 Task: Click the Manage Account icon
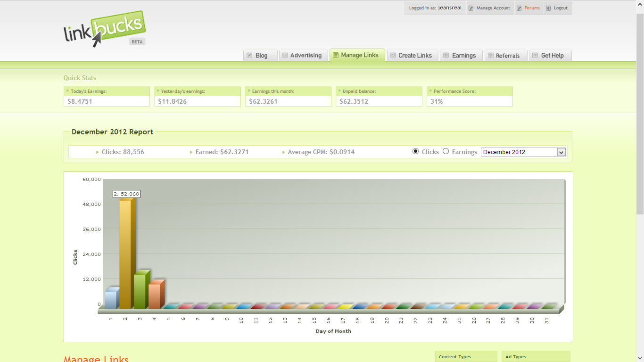pyautogui.click(x=471, y=8)
